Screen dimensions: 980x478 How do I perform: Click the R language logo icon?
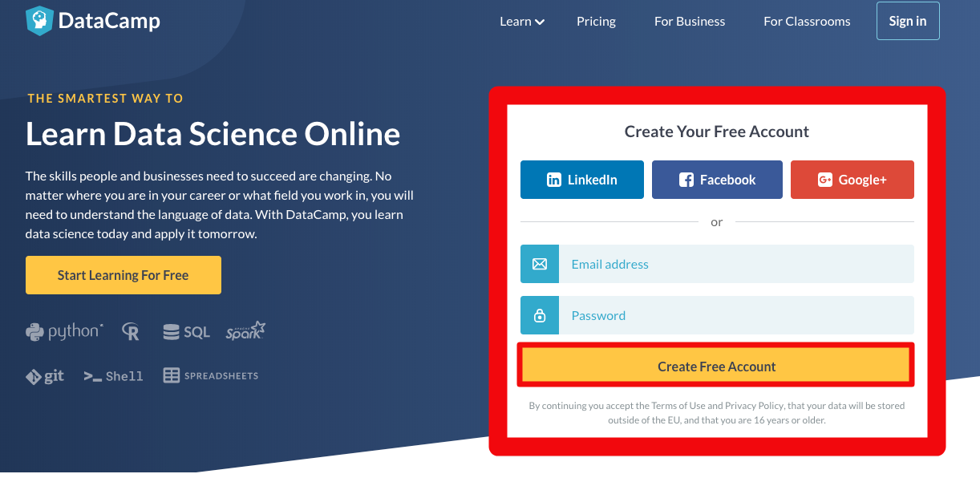click(x=131, y=331)
